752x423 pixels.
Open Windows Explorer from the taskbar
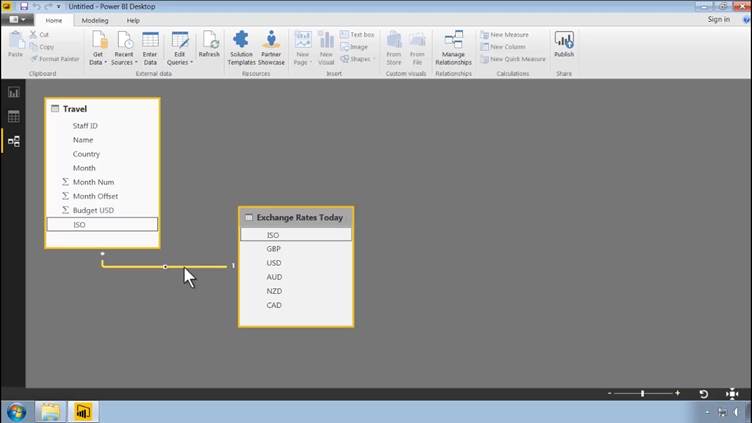click(x=49, y=410)
